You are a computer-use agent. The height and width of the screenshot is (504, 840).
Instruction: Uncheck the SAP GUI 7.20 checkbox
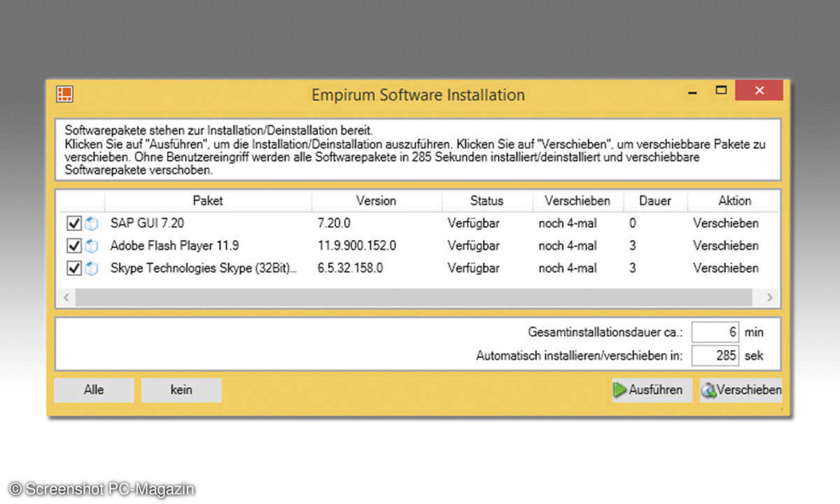pos(74,224)
